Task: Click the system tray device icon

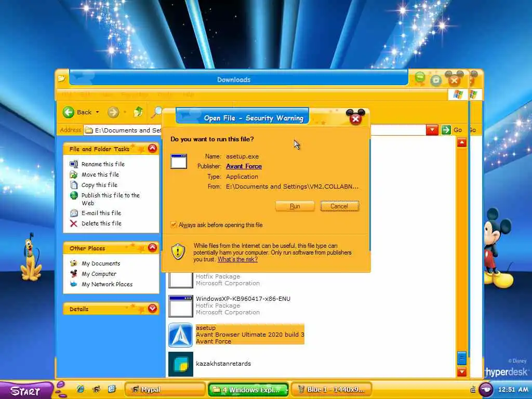Action: [x=473, y=390]
